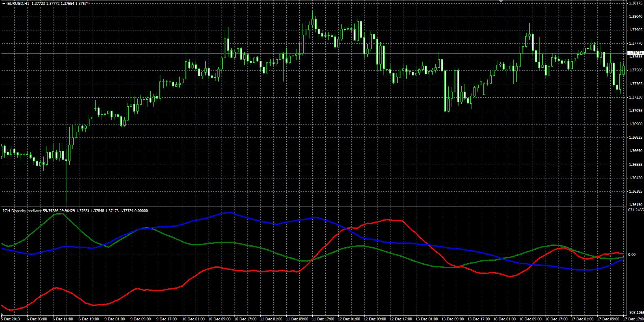The image size is (644, 322).
Task: Click price label 1.37770 on the price scale
Action: point(635,43)
